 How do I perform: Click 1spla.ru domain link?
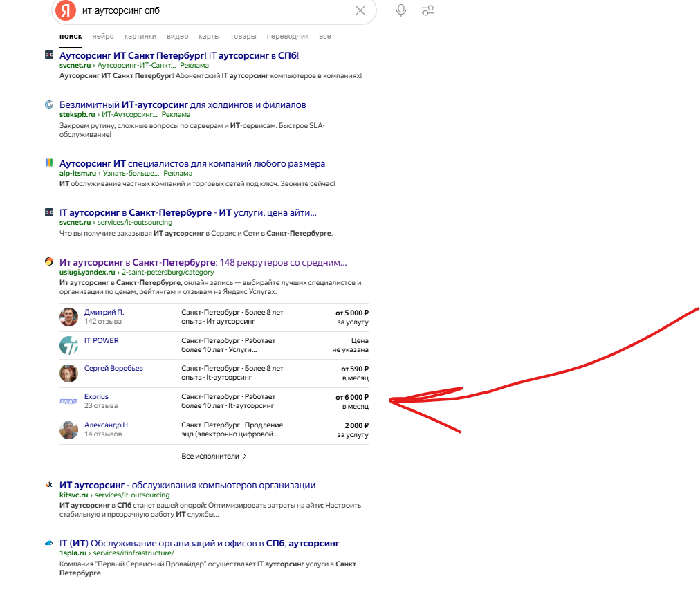(x=73, y=553)
